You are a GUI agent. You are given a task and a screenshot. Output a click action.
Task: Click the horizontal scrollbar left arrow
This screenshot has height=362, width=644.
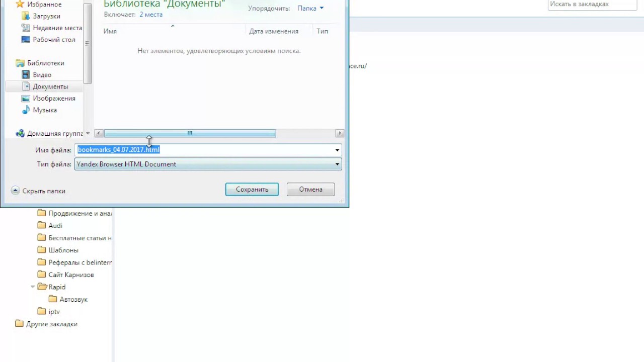point(99,133)
